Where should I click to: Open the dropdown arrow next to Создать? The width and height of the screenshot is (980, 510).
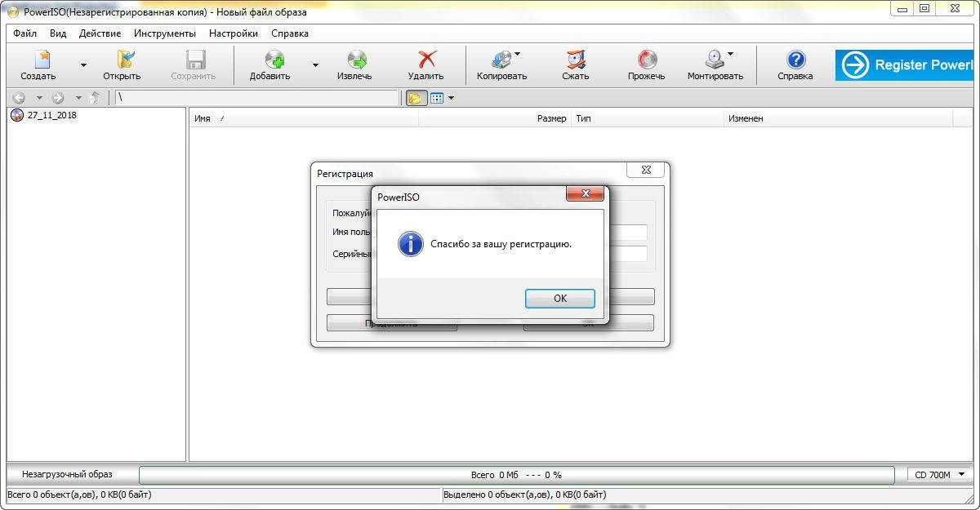point(83,65)
